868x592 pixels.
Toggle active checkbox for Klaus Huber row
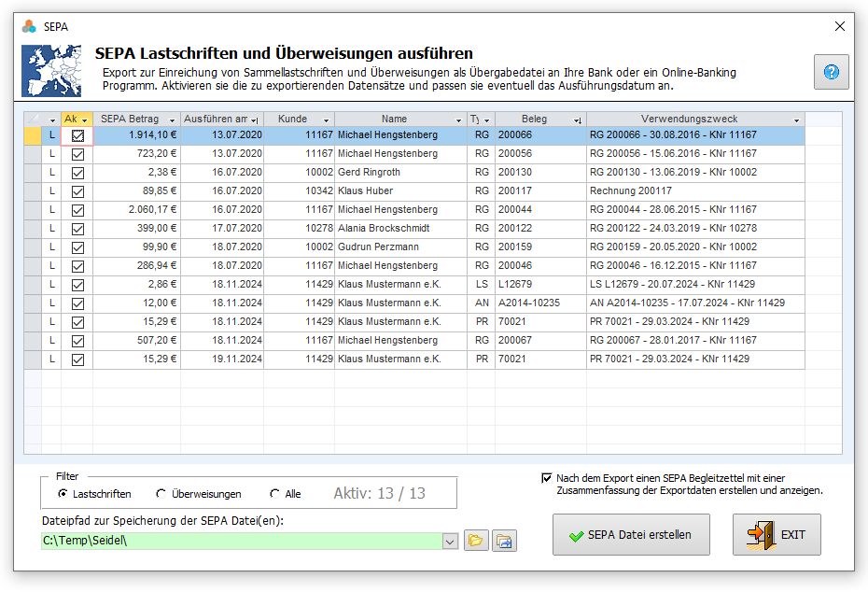pos(77,191)
